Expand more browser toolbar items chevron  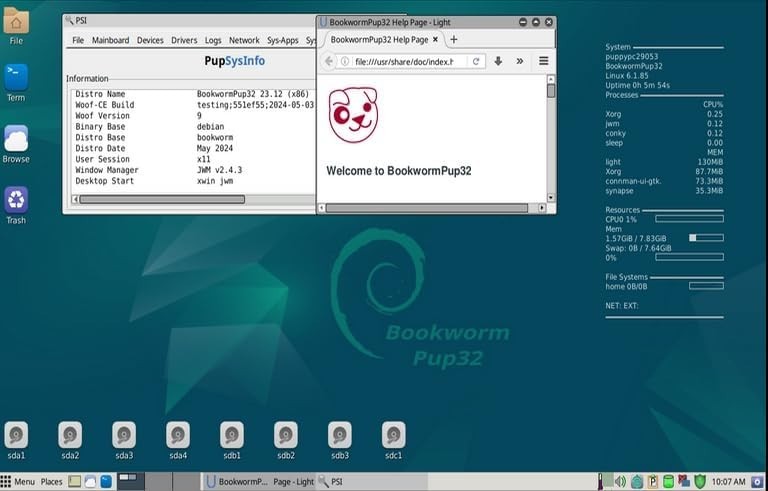tap(520, 61)
